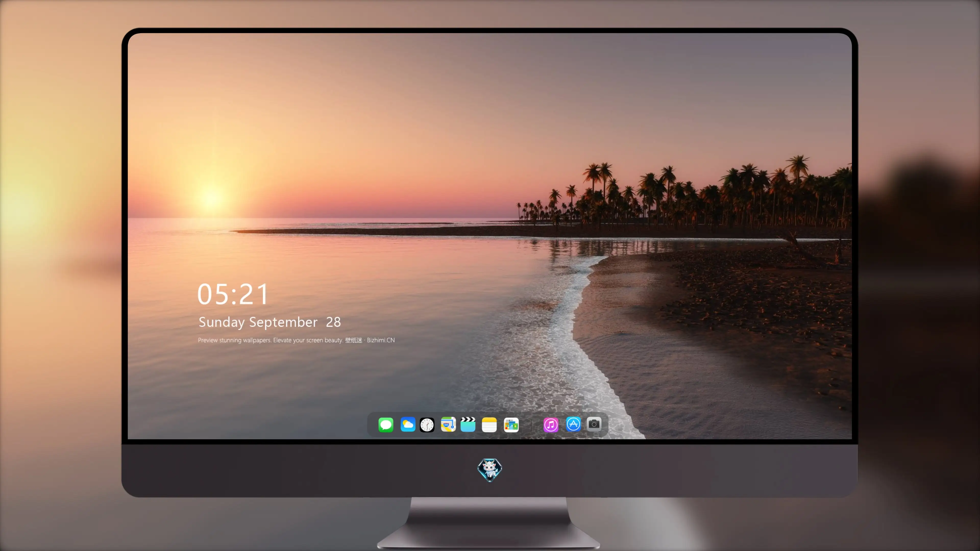Viewport: 980px width, 551px height.
Task: Launch the Videos clapperboard app
Action: point(468,425)
